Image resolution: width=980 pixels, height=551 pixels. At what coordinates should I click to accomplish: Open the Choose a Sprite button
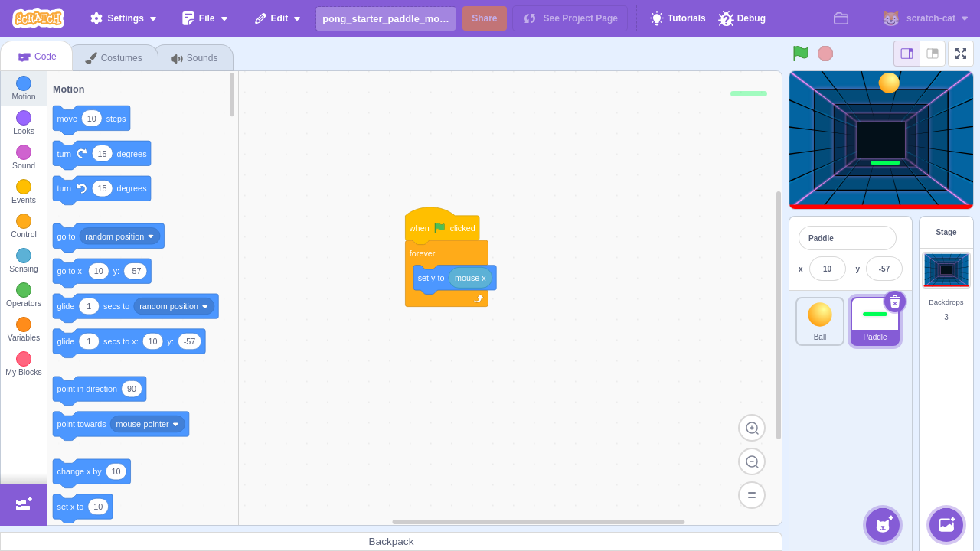883,525
